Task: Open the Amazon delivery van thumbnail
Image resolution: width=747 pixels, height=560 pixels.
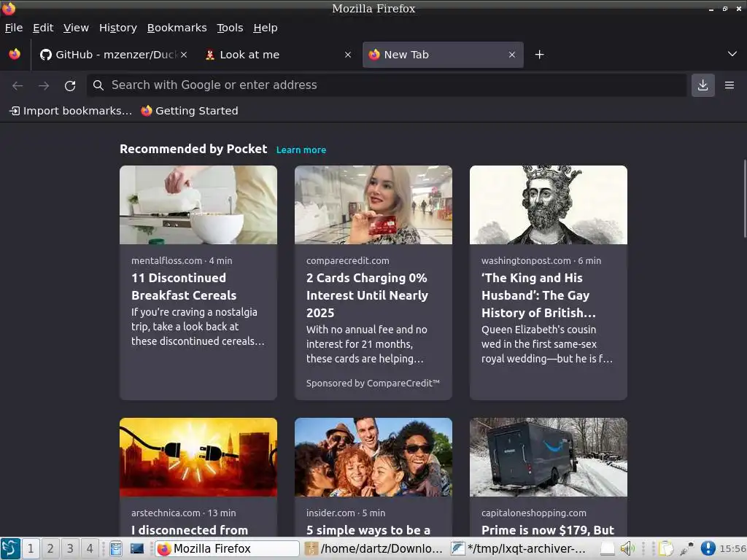Action: coord(549,457)
